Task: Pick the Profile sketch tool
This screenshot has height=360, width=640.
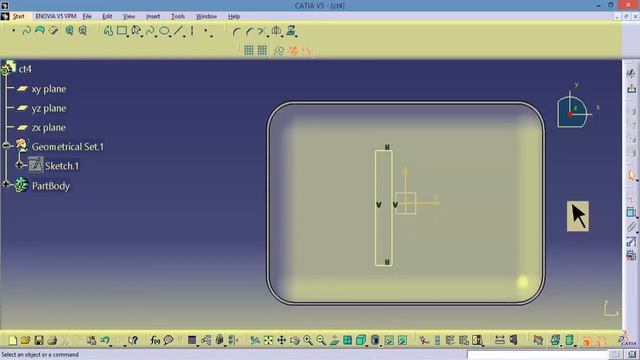Action: tap(109, 31)
